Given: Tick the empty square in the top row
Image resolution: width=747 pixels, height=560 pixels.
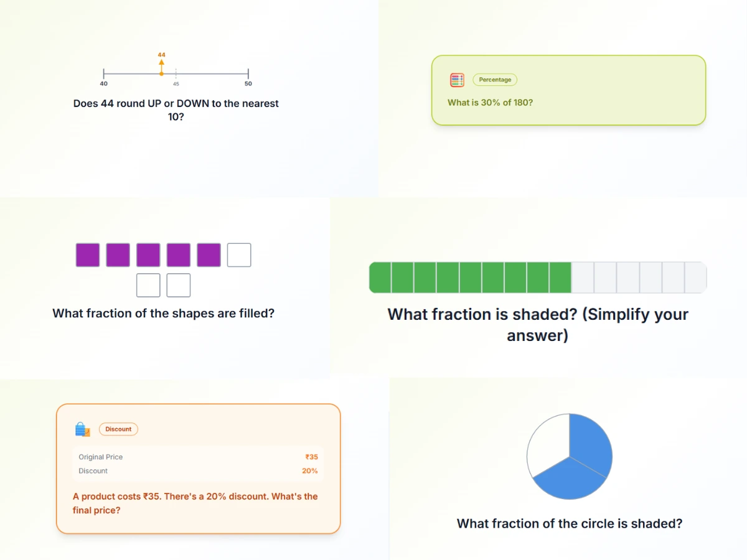Looking at the screenshot, I should pos(239,255).
